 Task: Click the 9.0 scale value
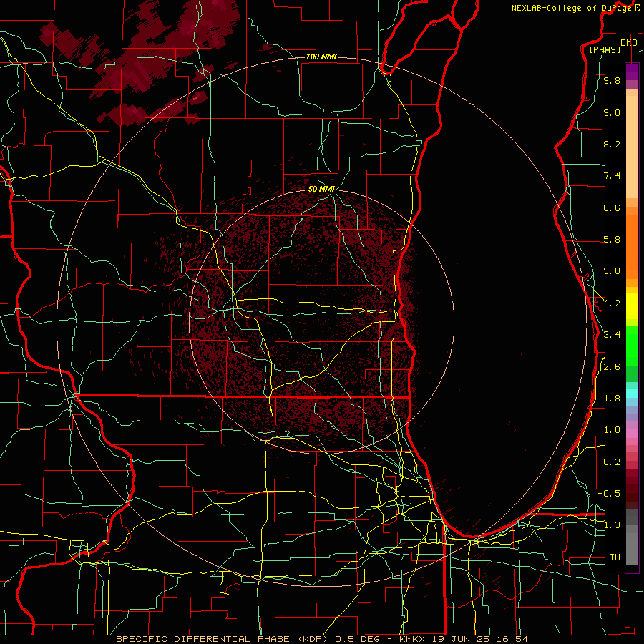(612, 113)
